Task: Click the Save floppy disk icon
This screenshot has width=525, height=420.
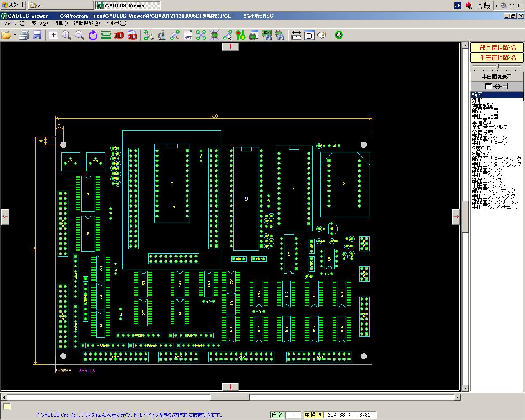Action: pos(37,35)
